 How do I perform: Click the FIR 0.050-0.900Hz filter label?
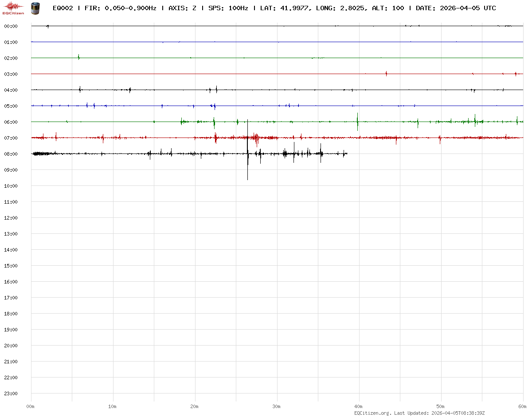click(120, 8)
